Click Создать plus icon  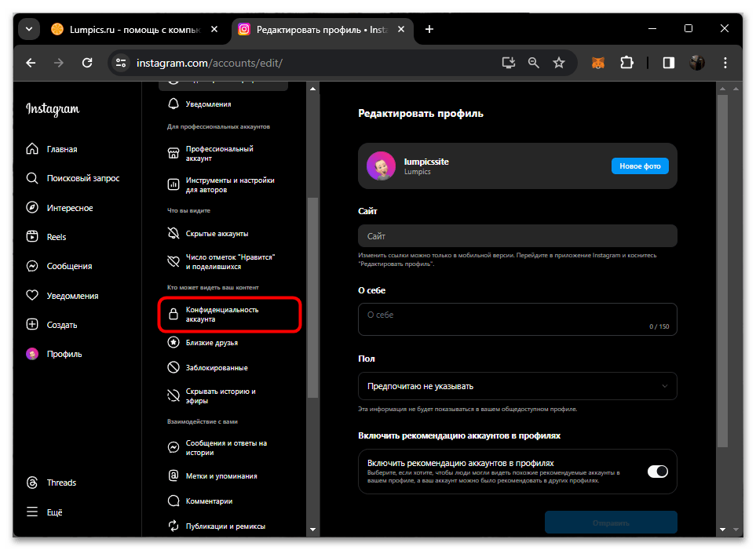[32, 324]
